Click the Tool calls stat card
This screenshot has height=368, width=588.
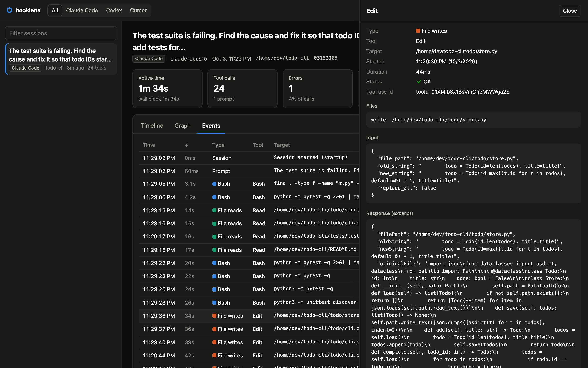242,89
